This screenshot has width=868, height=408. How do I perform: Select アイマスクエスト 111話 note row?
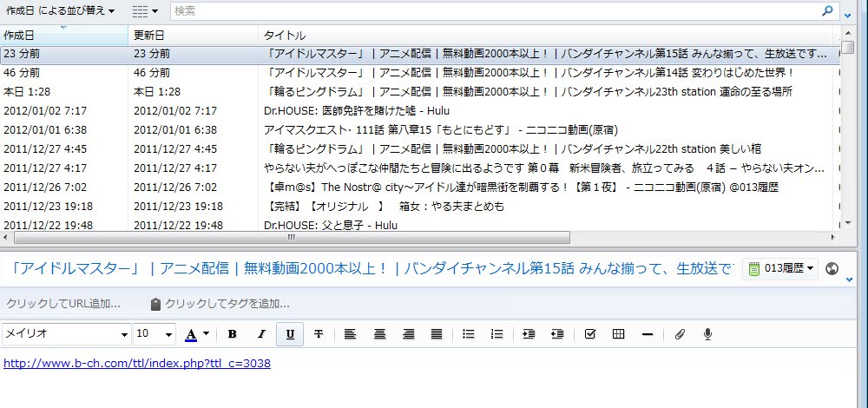(x=419, y=130)
